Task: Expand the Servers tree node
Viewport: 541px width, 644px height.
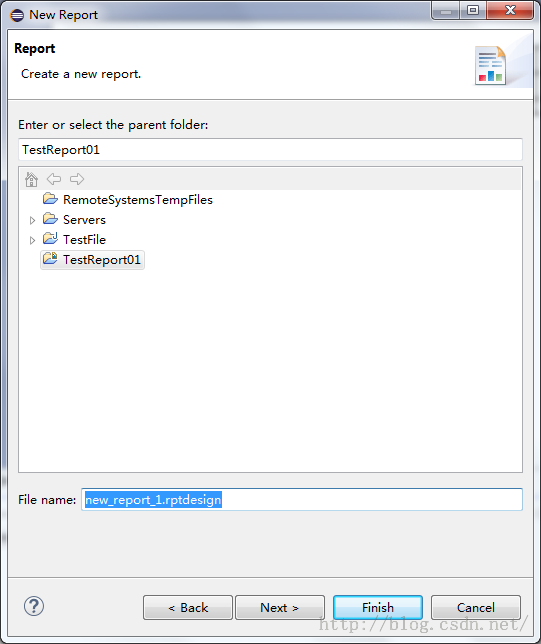Action: tap(32, 221)
